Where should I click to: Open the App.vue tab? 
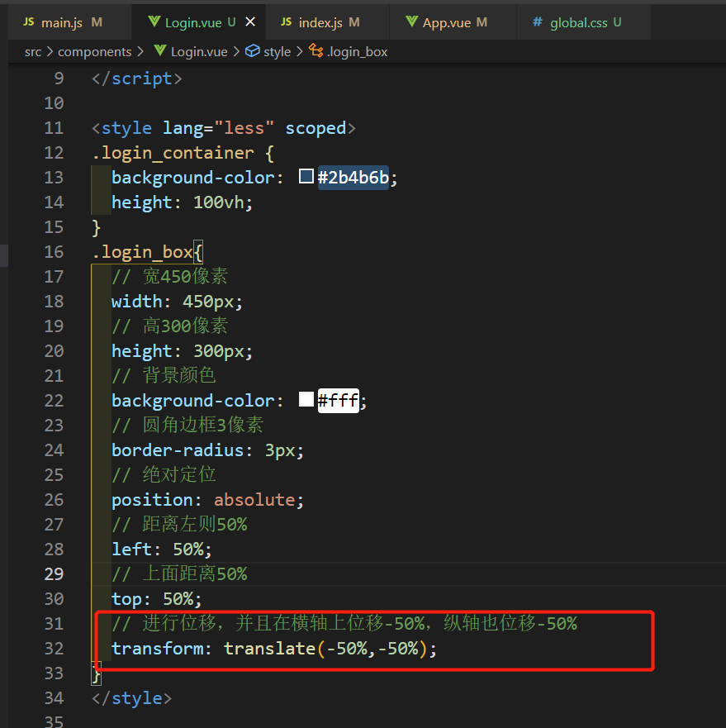453,22
